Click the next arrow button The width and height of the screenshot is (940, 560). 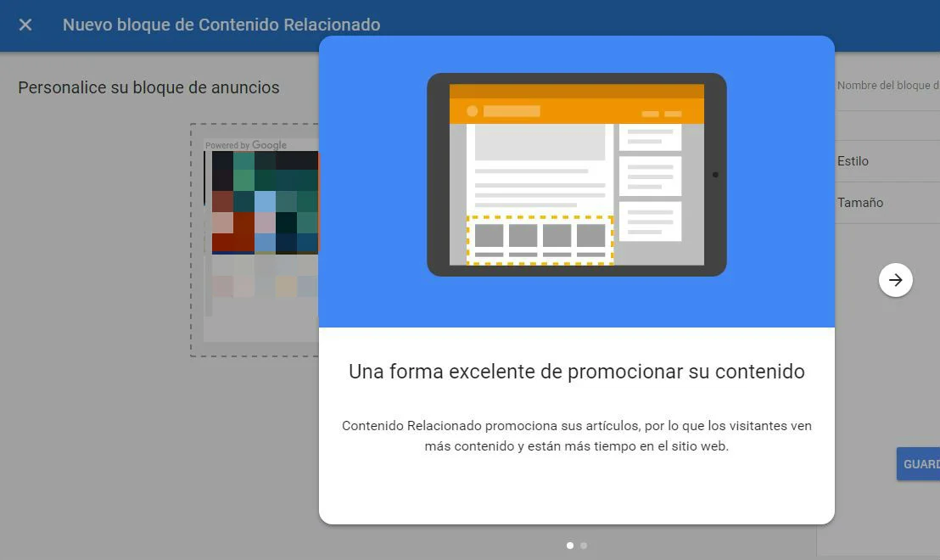(x=895, y=280)
